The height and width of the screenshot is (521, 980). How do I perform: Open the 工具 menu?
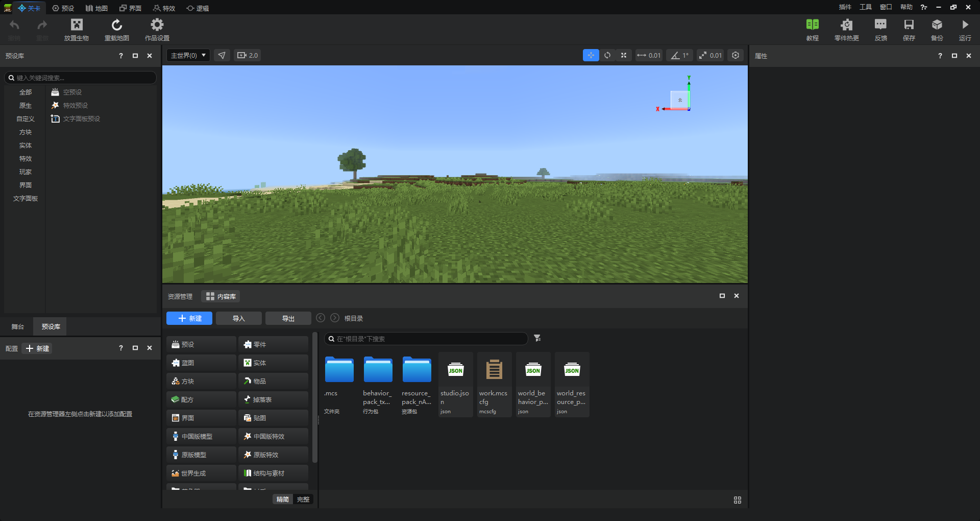point(866,7)
